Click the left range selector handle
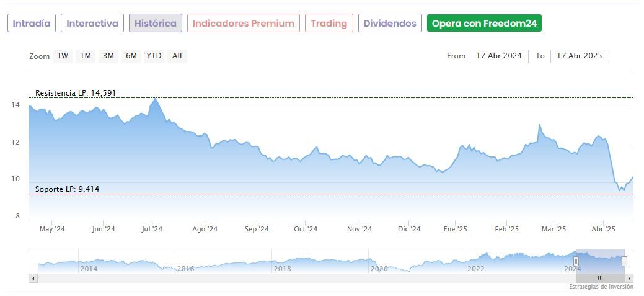Viewport: 644px width, 296px height. point(576,261)
